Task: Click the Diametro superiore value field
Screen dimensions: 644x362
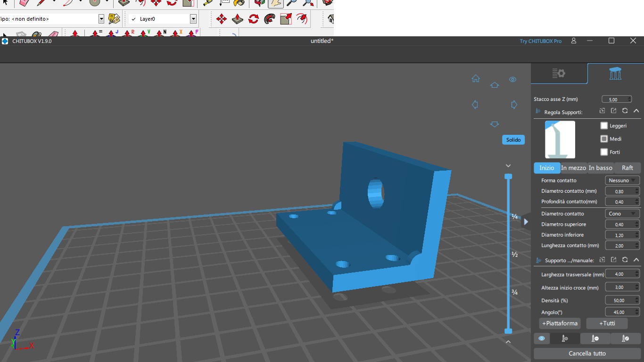Action: [x=622, y=224]
